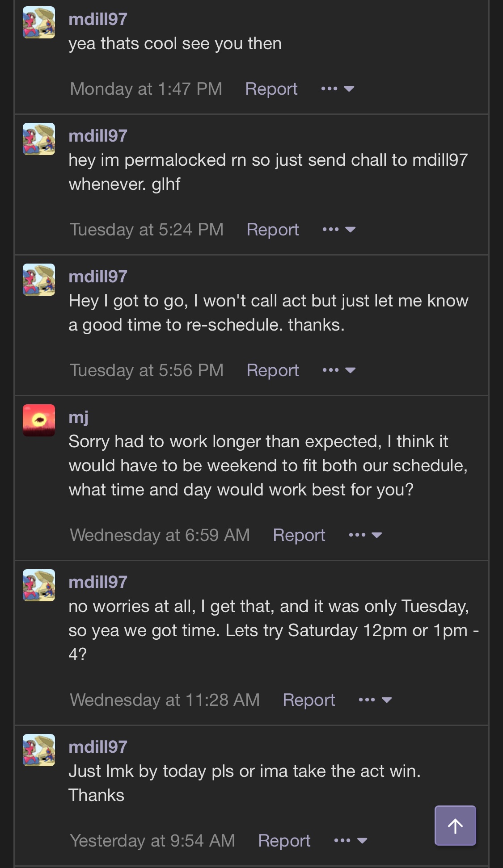Open more options on mj's Wednesday 6:59 AM message
Viewport: 503px width, 868px height.
tap(365, 535)
